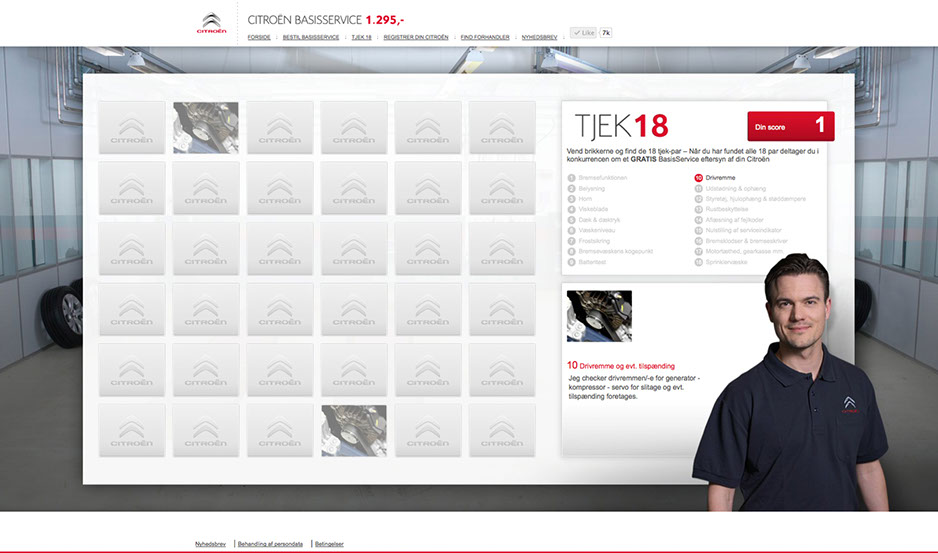Flip the third card in the bottom row
Viewport: 938px width, 553px height.
click(280, 430)
